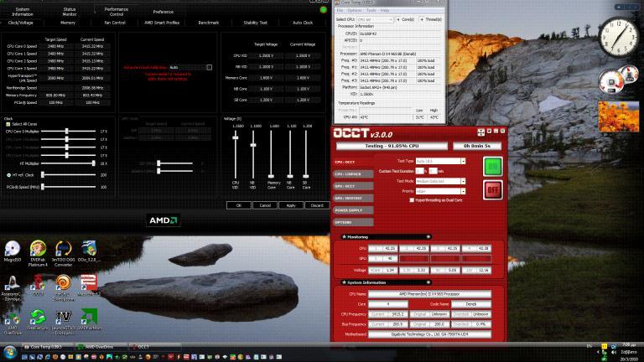The width and height of the screenshot is (644, 362).
Task: Click the green ON button in OCCT
Action: coord(493,165)
